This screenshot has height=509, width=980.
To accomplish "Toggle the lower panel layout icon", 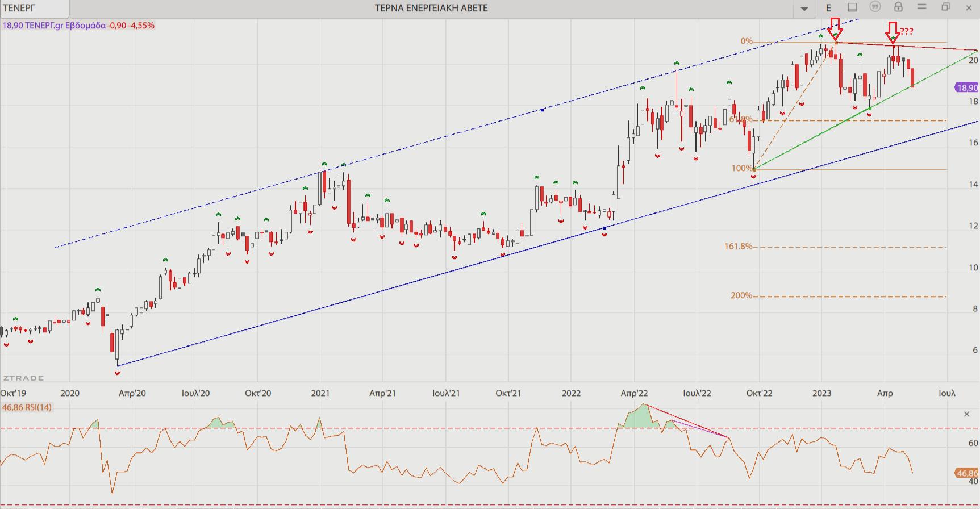I will [x=852, y=7].
